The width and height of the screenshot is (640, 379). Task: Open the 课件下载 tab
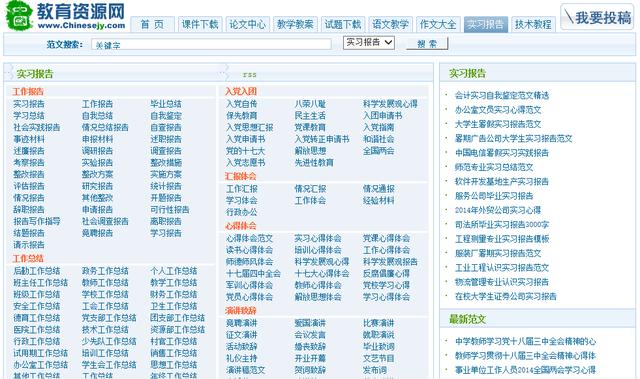coord(200,24)
